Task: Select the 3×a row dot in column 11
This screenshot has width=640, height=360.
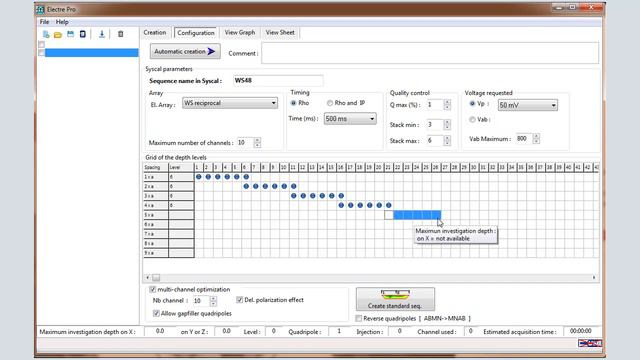Action: [293, 196]
